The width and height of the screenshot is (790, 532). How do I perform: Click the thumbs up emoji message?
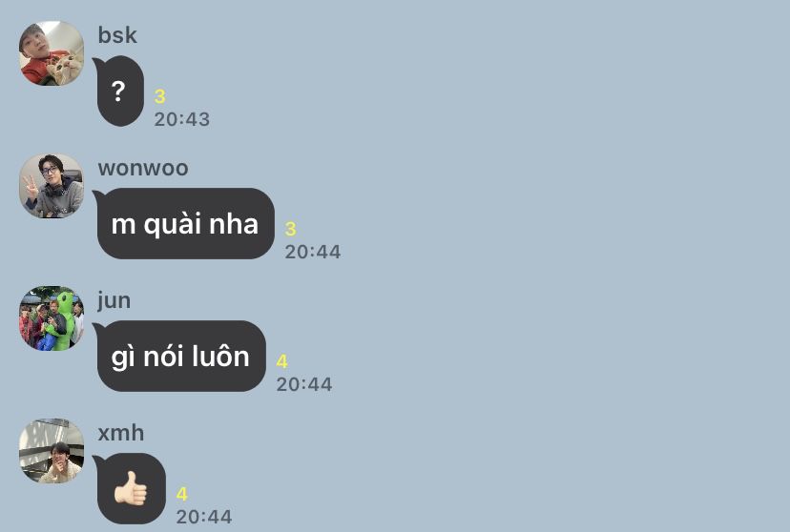coord(131,488)
